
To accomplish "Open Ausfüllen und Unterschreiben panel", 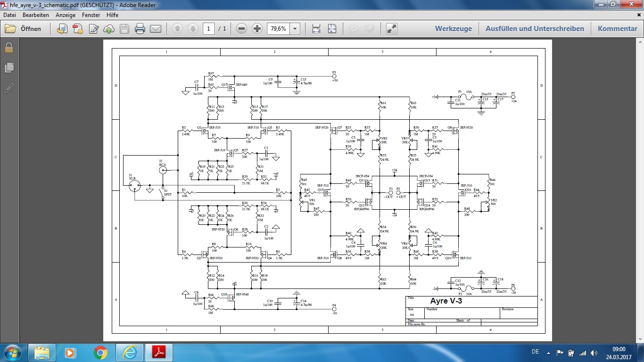I will tap(535, 29).
